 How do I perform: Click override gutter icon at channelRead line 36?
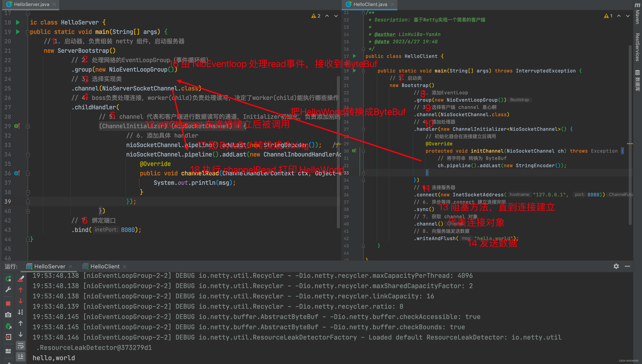coord(17,173)
